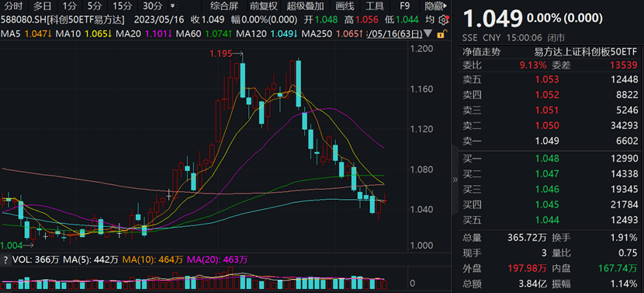Open the 工具 tools menu

375,6
